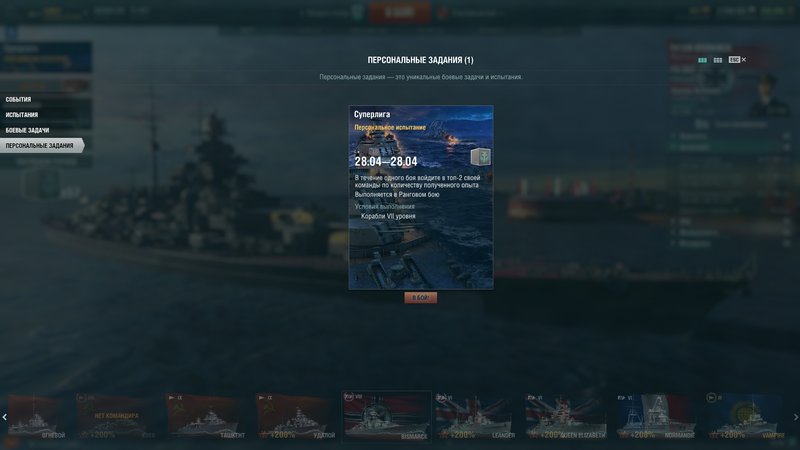
Task: Select the Удалой ship in carousel
Action: point(296,416)
